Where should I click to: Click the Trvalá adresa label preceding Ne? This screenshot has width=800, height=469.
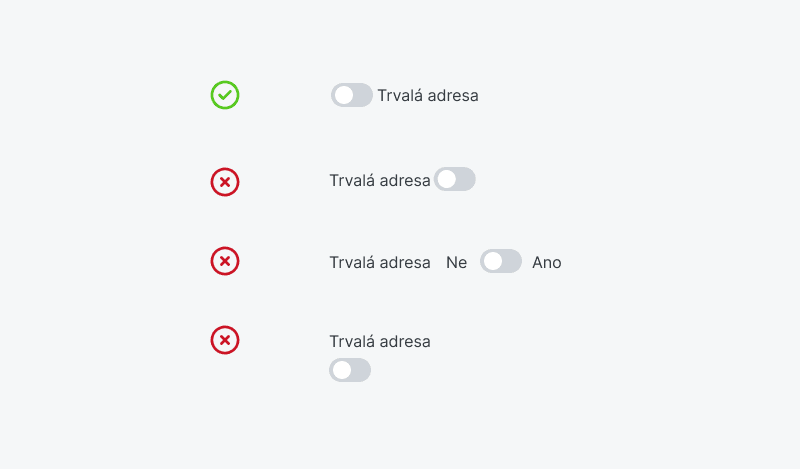pos(380,263)
